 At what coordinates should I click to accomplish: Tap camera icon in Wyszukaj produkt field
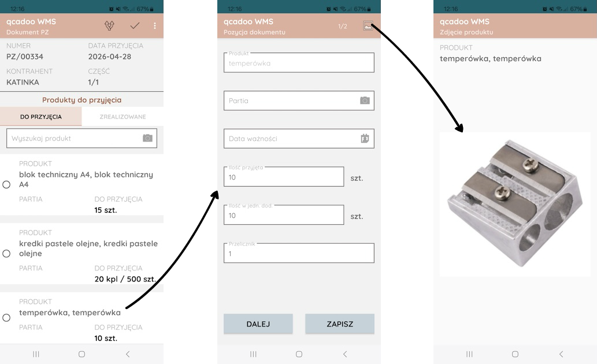[x=148, y=138]
